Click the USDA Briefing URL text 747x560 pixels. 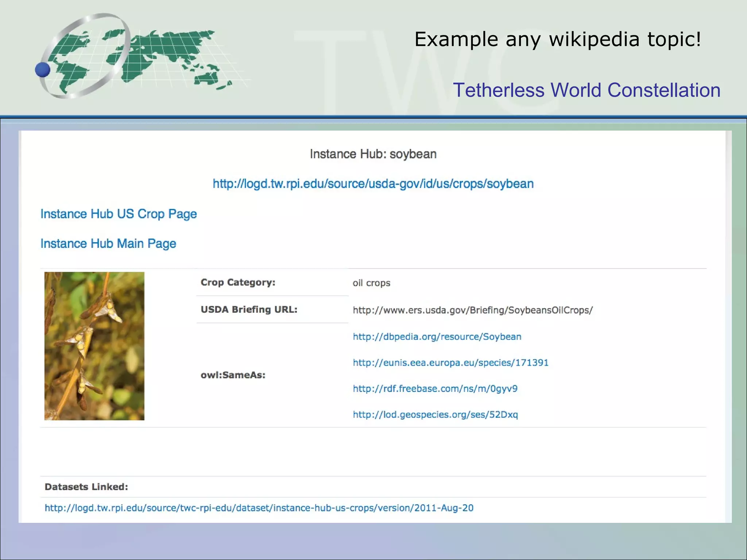tap(472, 310)
